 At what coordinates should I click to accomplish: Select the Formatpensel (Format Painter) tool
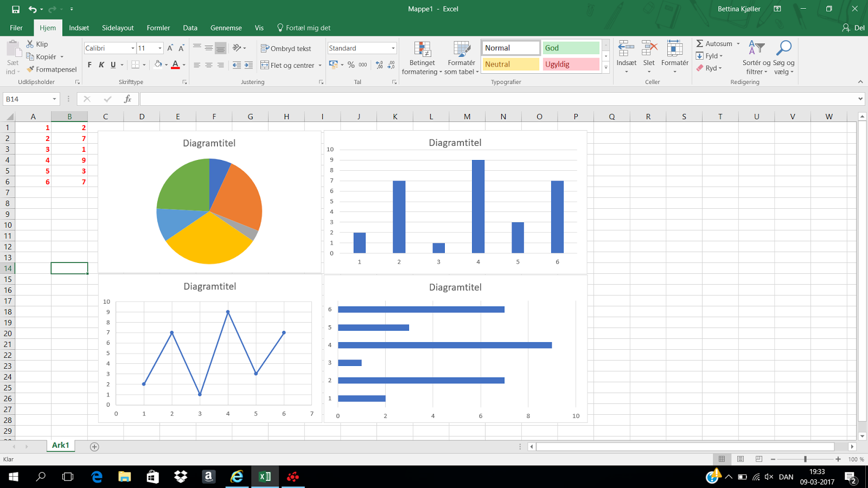pyautogui.click(x=52, y=69)
